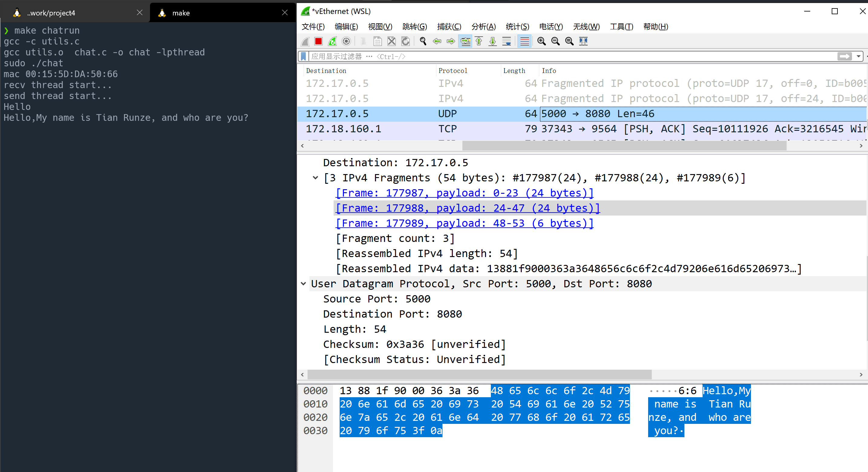The height and width of the screenshot is (472, 868).
Task: Open the 视图(V) menu
Action: click(380, 27)
